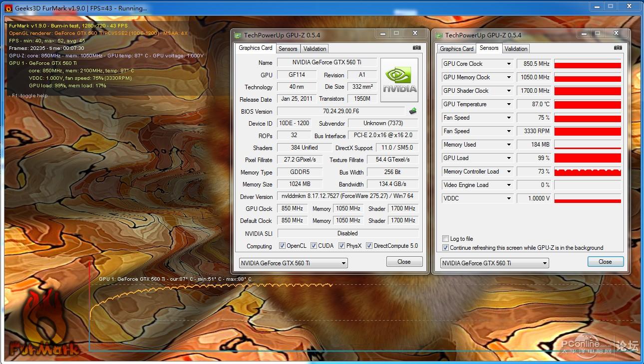Click GPU-Z title icon of Sensors window
Viewport: 644px width, 364px height.
[440, 35]
